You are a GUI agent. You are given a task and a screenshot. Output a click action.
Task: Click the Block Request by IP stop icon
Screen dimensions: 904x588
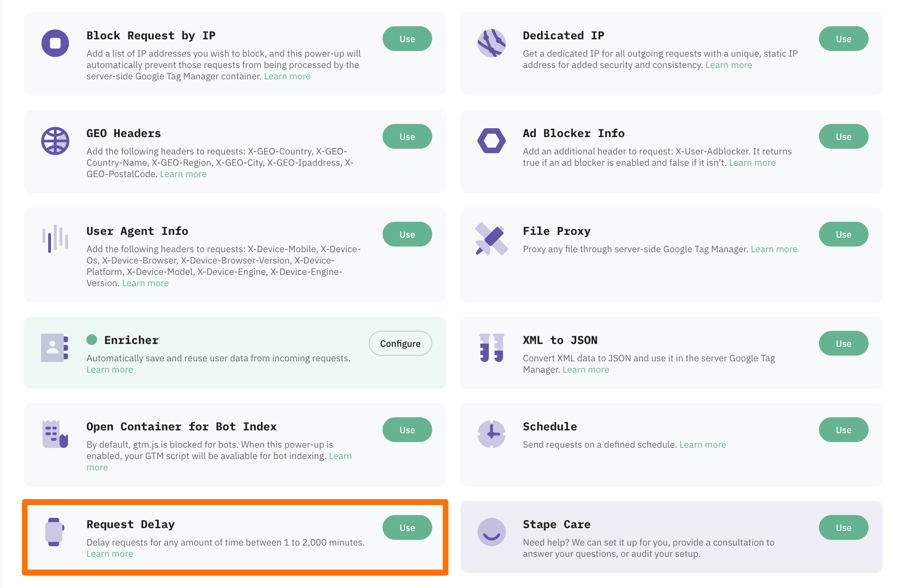[55, 43]
